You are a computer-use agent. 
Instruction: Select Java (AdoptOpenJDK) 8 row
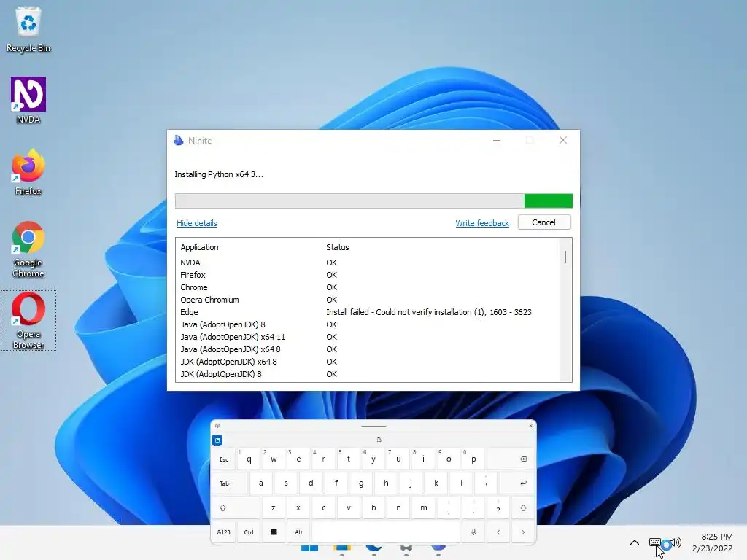click(x=367, y=324)
